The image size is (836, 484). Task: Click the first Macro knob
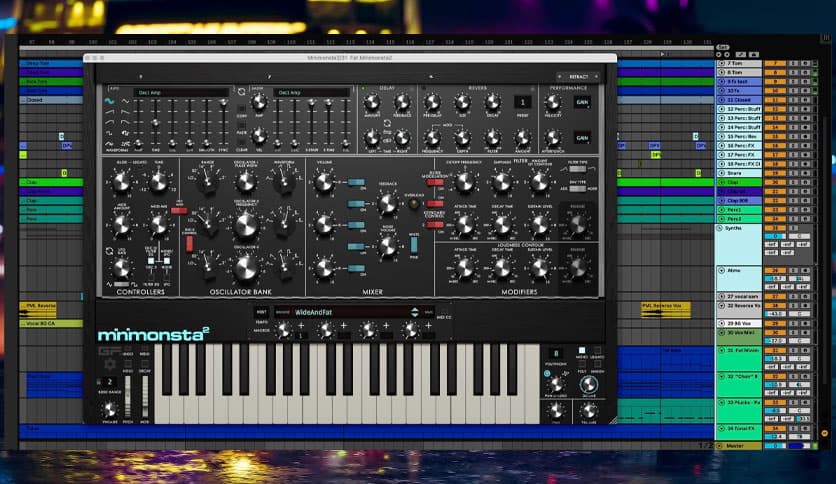[x=283, y=331]
